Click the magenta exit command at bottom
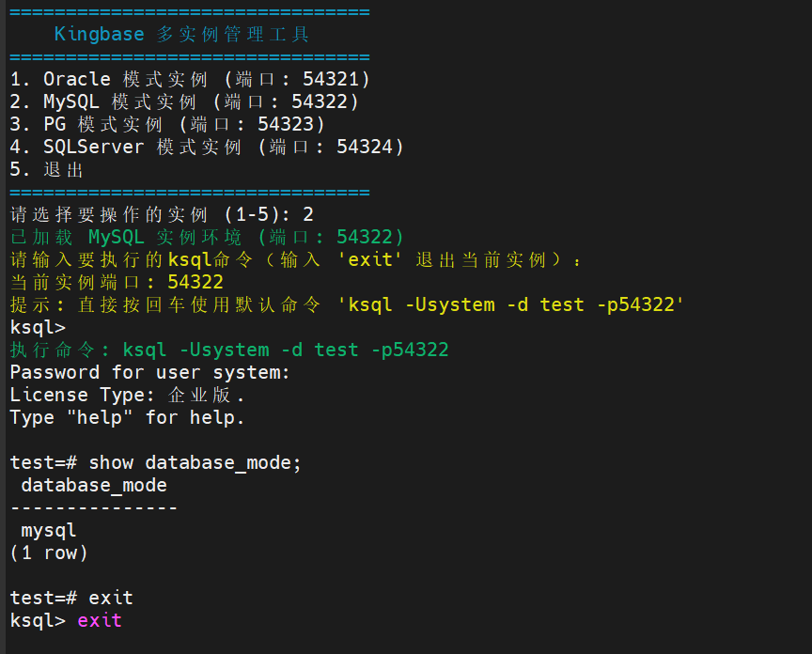812x654 pixels. click(x=100, y=621)
